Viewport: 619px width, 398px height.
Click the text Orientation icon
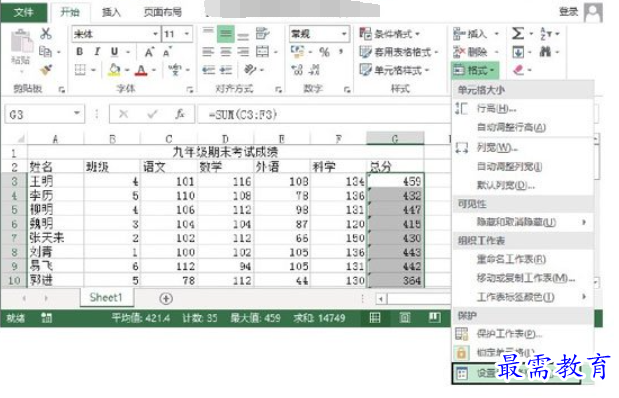click(250, 69)
